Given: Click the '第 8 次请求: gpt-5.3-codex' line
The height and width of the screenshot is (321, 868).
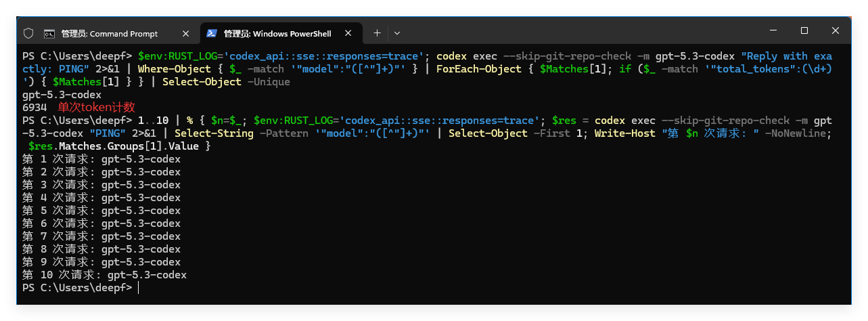Looking at the screenshot, I should 101,249.
